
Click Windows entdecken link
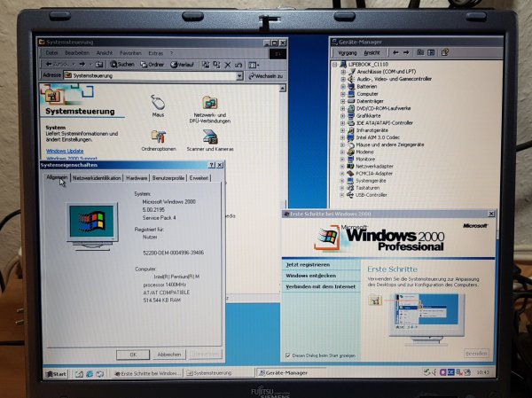tap(311, 276)
